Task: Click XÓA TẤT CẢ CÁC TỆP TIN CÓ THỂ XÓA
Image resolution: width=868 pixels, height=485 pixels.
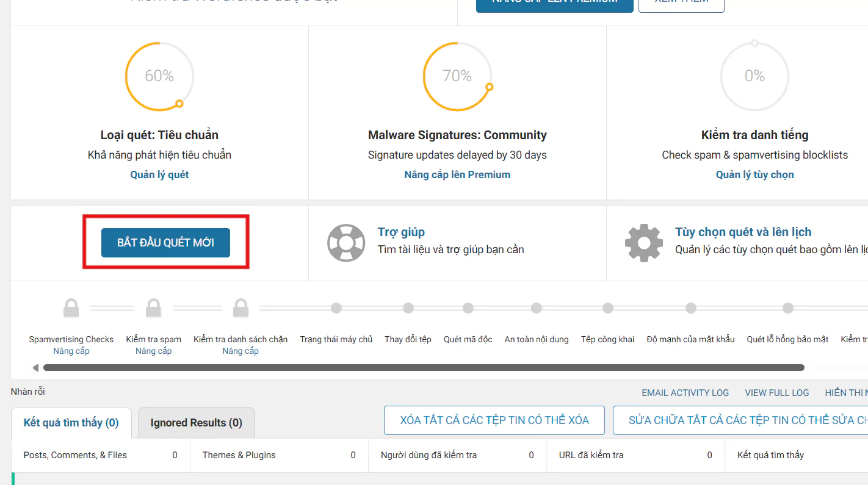Action: click(494, 420)
